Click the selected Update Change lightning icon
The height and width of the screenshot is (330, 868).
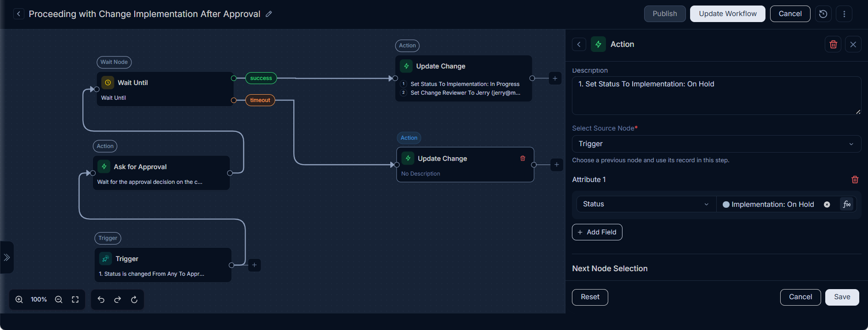[408, 158]
